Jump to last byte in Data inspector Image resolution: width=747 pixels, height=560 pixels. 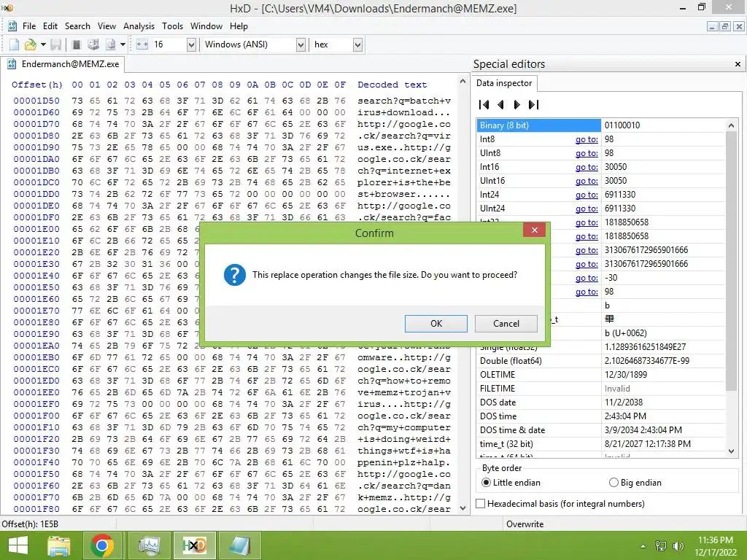[533, 104]
